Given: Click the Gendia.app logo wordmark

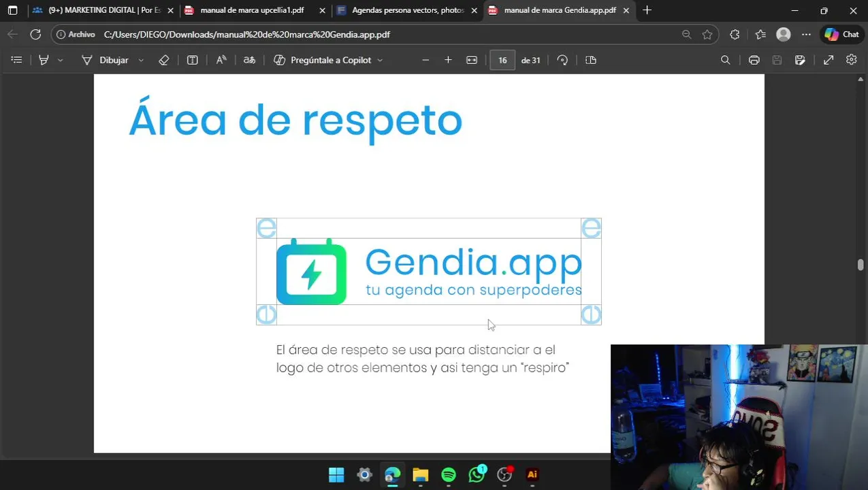Looking at the screenshot, I should click(473, 263).
